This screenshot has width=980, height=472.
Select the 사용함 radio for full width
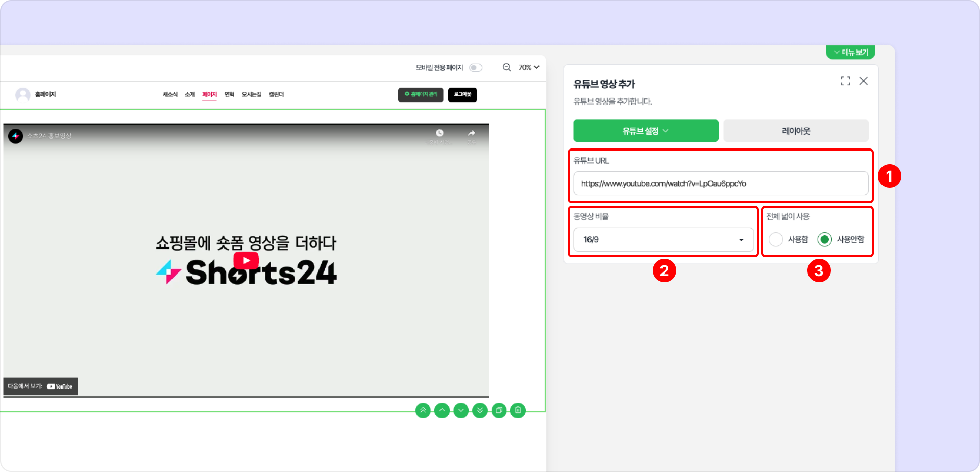[776, 239]
